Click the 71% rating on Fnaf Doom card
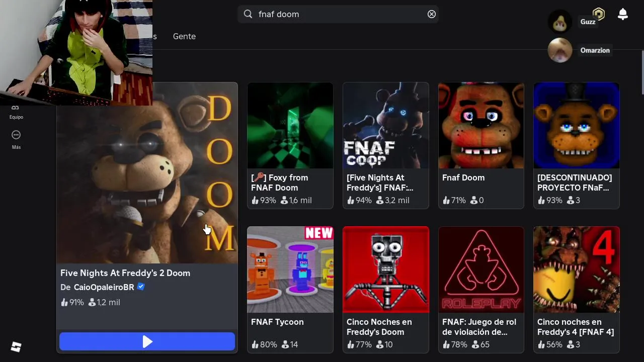The height and width of the screenshot is (362, 644). [454, 200]
